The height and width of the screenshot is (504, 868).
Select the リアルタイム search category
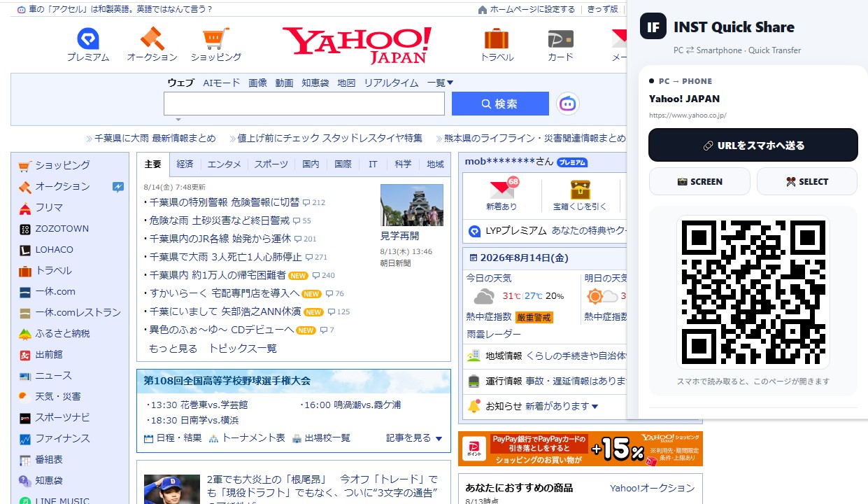(391, 83)
